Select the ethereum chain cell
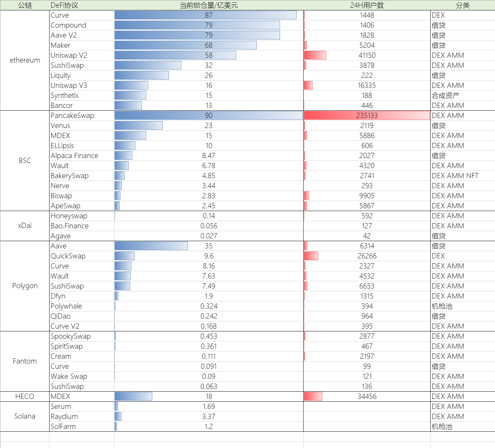Image resolution: width=495 pixels, height=448 pixels. (x=25, y=60)
